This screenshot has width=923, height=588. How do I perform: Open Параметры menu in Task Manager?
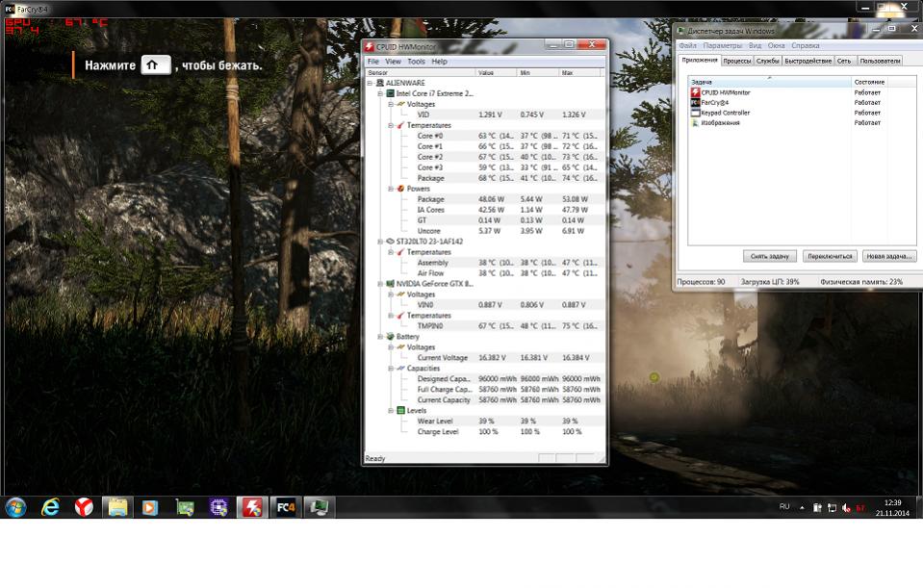[722, 45]
